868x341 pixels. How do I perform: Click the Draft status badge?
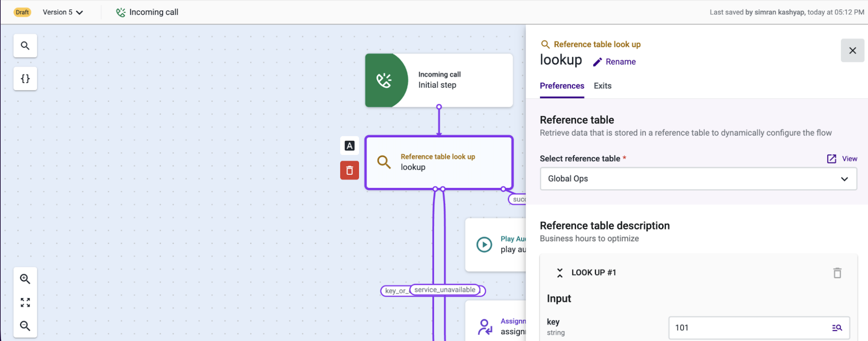click(22, 12)
